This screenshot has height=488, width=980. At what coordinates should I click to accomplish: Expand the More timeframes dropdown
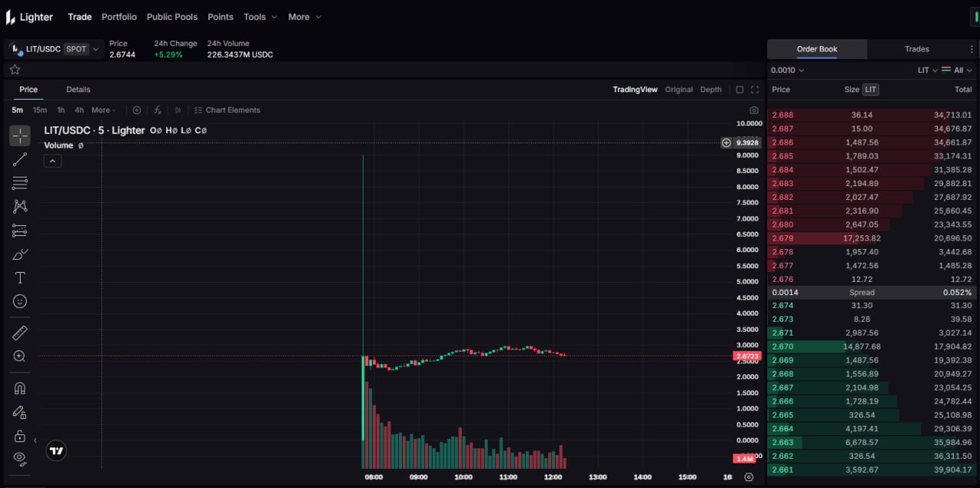104,110
